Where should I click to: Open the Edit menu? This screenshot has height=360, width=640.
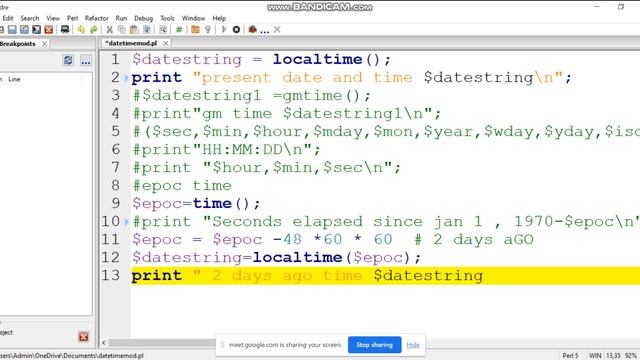click(8, 18)
